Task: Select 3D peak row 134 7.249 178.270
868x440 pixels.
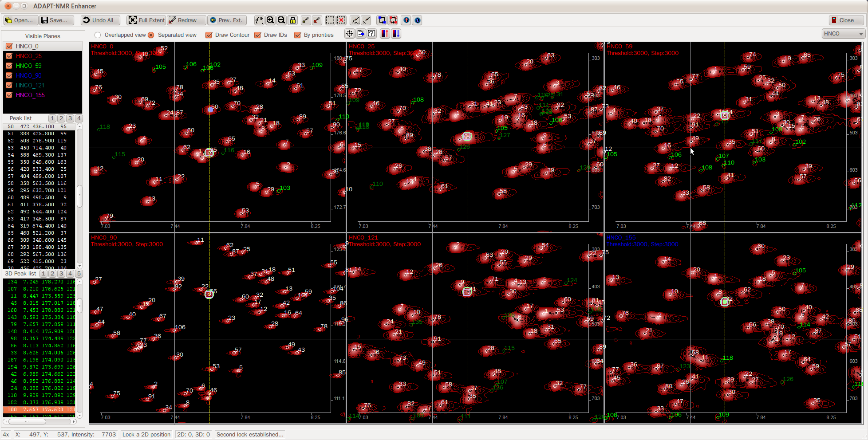Action: click(x=39, y=282)
